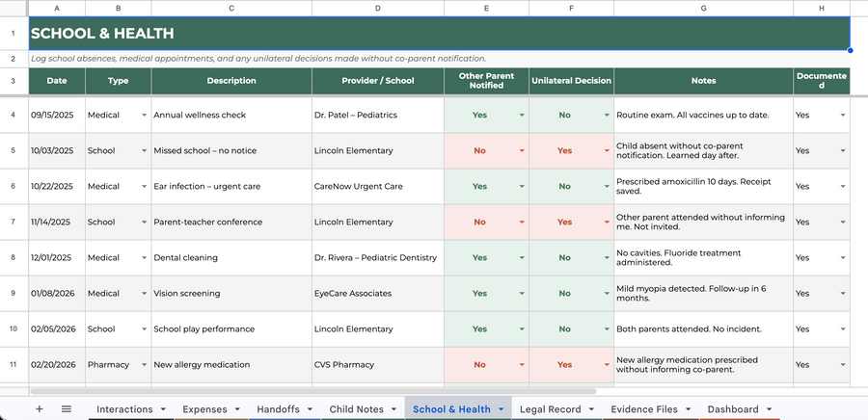The height and width of the screenshot is (420, 868).
Task: Open the Child Notes sheet tab
Action: 357,409
